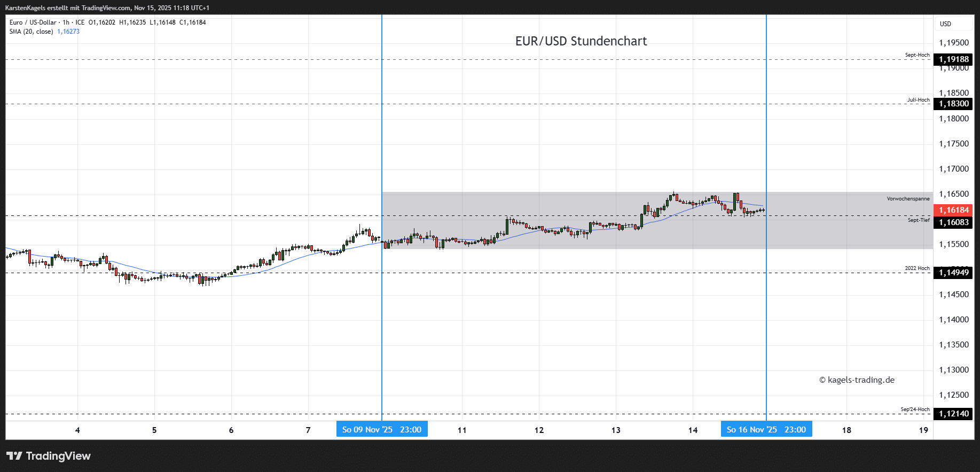The height and width of the screenshot is (472, 980).
Task: Click the red current price label 1,16184
Action: (x=953, y=210)
